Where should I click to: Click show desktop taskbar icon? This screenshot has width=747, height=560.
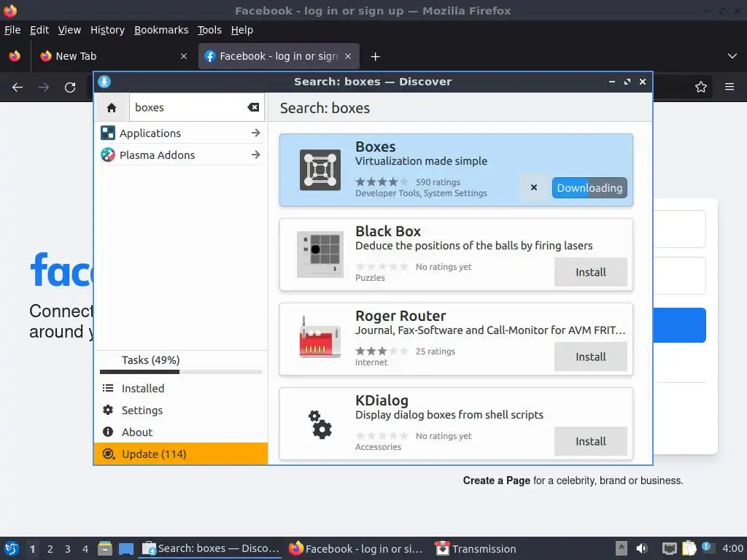(x=126, y=549)
